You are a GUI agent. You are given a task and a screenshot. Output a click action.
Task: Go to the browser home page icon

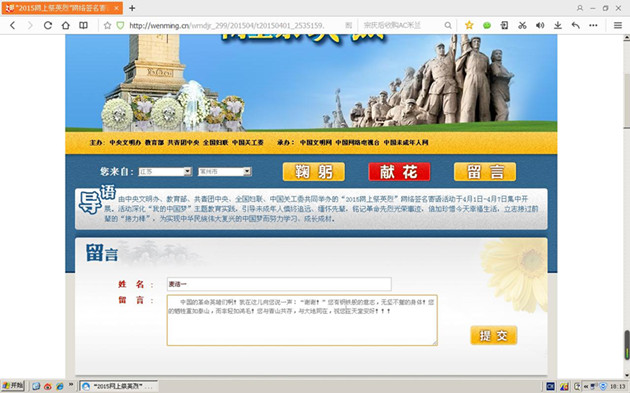[65, 25]
